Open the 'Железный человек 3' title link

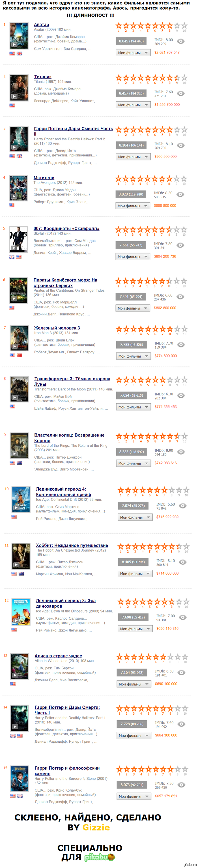[x=57, y=328]
